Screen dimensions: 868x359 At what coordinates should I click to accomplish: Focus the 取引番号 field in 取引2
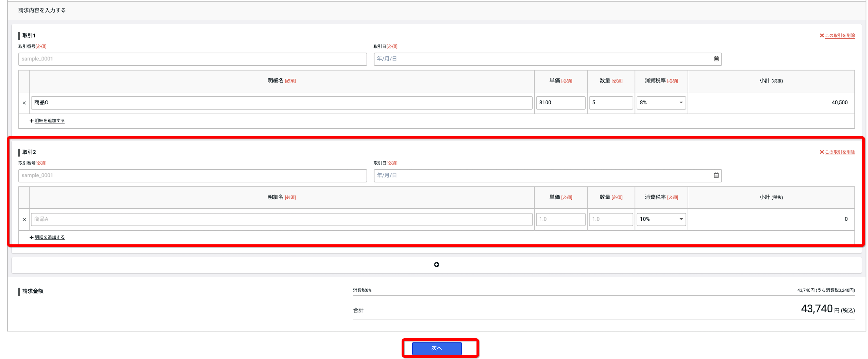click(x=192, y=176)
